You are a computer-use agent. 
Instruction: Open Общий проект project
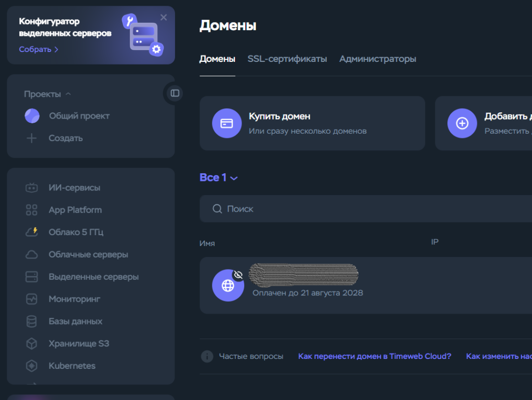(x=79, y=116)
